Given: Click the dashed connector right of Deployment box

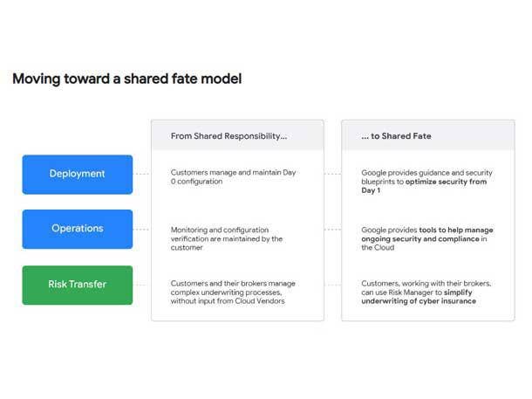Looking at the screenshot, I should pyautogui.click(x=142, y=174).
